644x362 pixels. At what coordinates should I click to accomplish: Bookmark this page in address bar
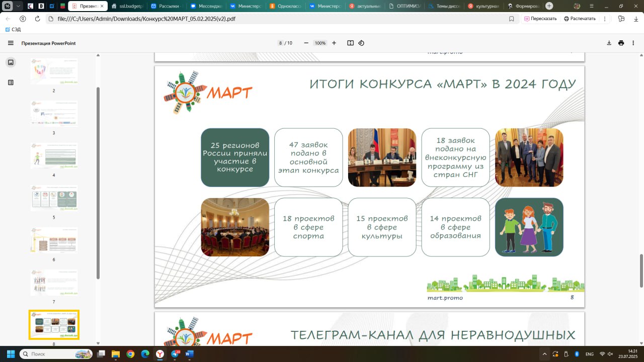pyautogui.click(x=512, y=19)
